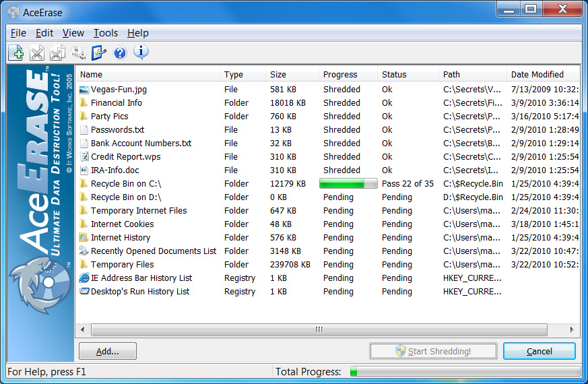Select the Credit Report.wps row name
The image size is (588, 384).
pyautogui.click(x=126, y=157)
